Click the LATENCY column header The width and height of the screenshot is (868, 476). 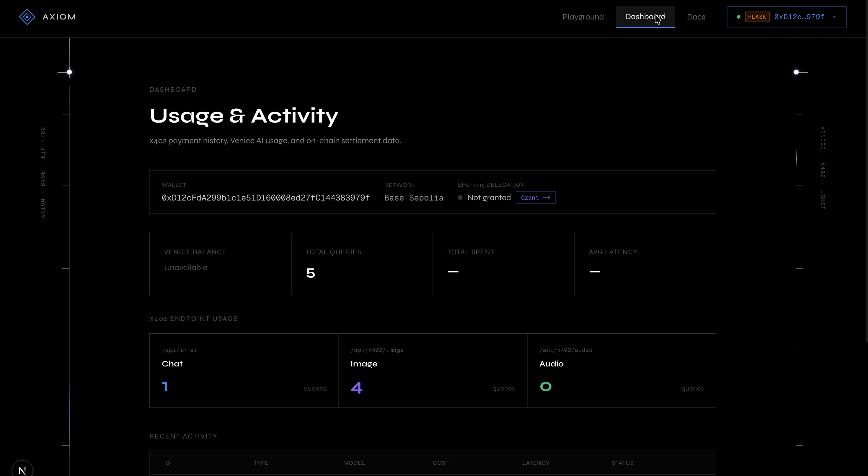[x=536, y=463]
